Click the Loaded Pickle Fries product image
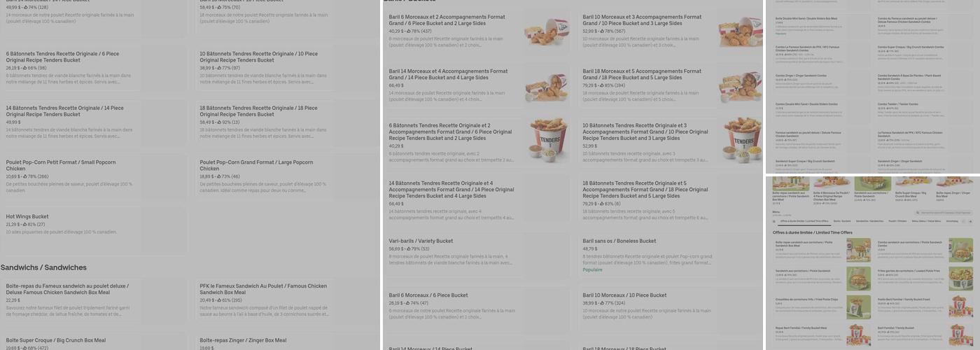 point(960,279)
